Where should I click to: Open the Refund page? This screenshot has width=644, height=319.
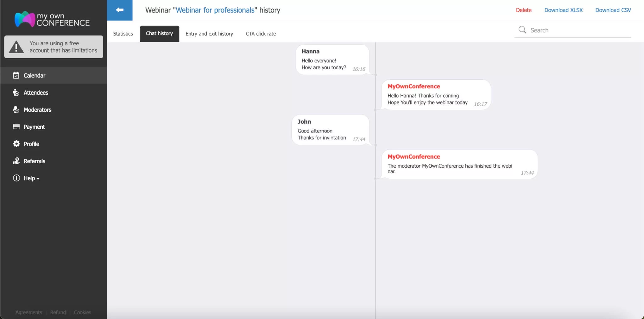click(58, 312)
